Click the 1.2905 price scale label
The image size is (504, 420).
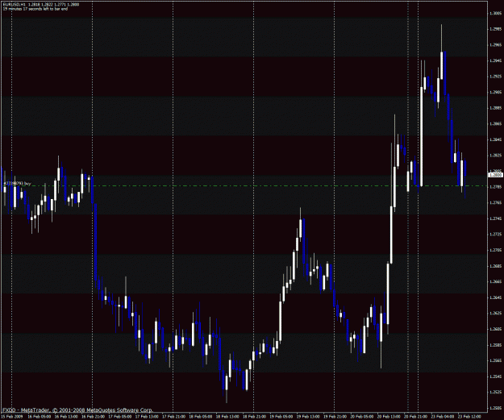point(496,92)
